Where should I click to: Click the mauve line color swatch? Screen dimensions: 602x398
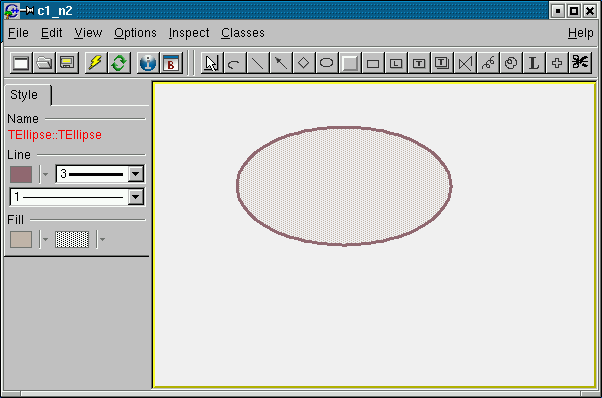[21, 174]
